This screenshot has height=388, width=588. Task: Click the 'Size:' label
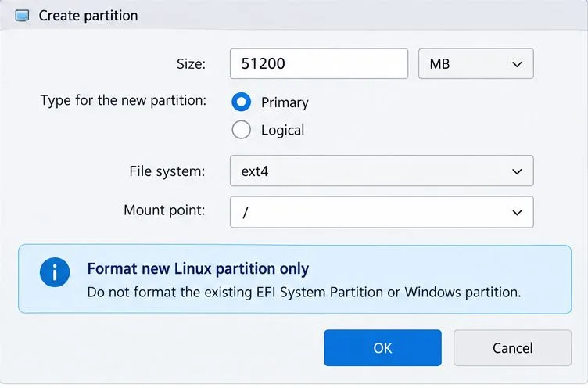click(192, 64)
